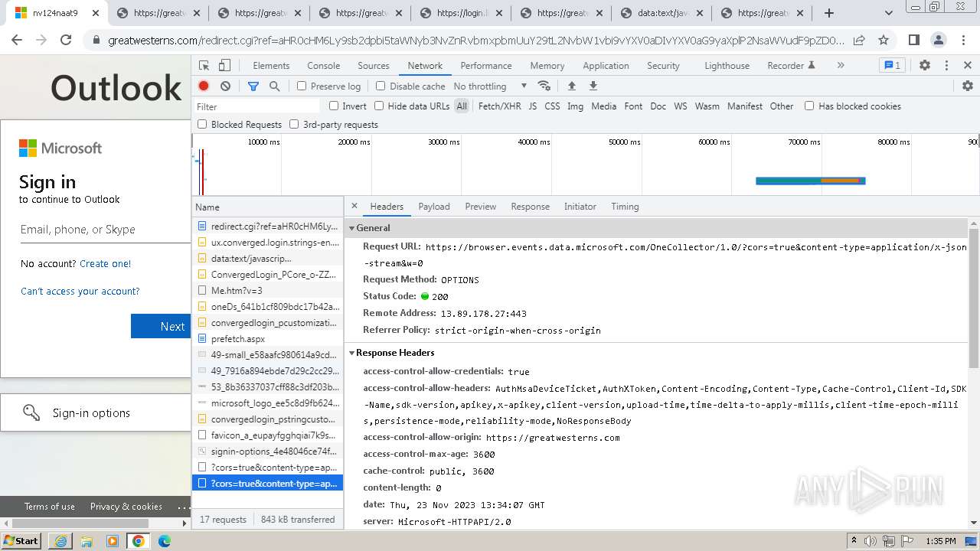The height and width of the screenshot is (551, 980).
Task: Check the Invert filter checkbox
Action: (334, 106)
